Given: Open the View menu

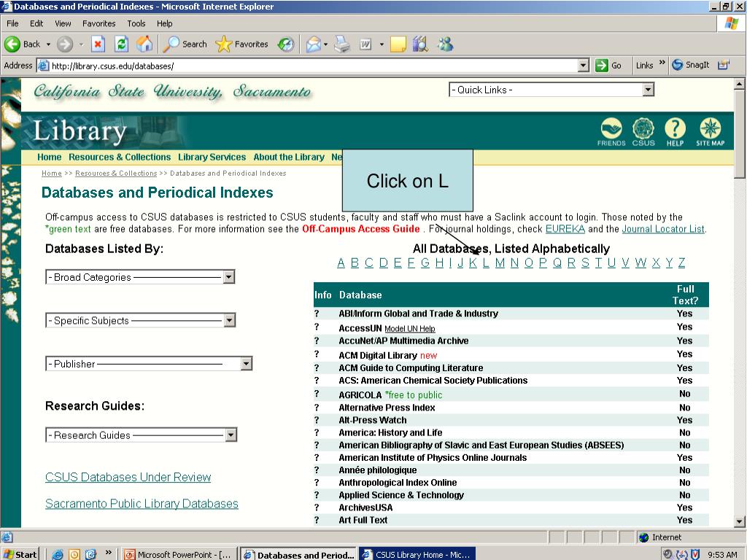Looking at the screenshot, I should pos(63,23).
